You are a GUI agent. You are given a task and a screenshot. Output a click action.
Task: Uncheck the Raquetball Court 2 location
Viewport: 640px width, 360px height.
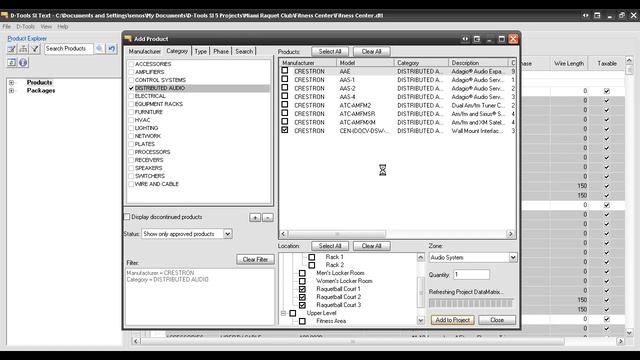[302, 297]
